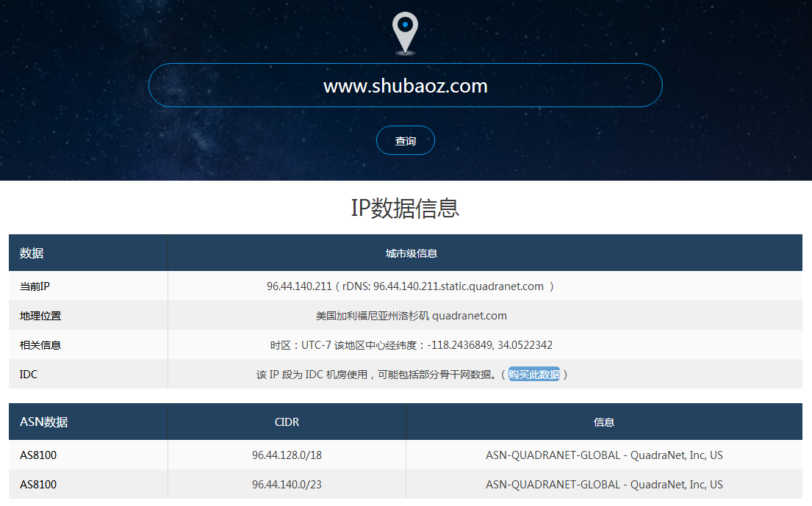Screen dimensions: 812x506
Task: Open the 购买此数据 link
Action: click(533, 375)
